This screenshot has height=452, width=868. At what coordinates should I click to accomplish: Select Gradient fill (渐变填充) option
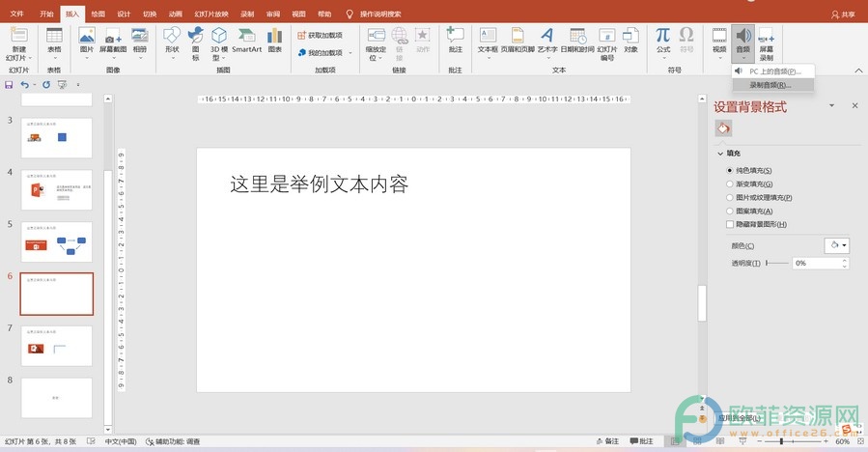tap(749, 184)
